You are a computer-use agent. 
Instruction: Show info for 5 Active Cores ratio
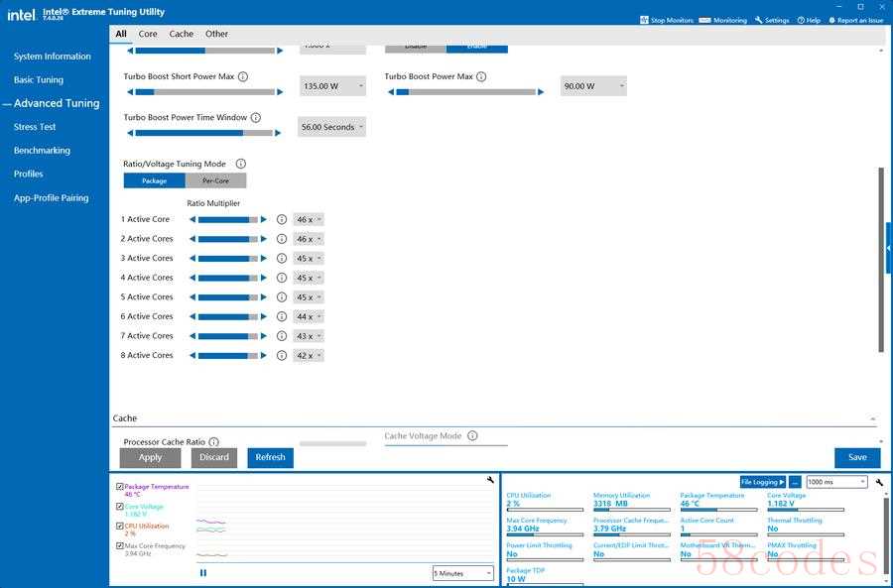282,297
